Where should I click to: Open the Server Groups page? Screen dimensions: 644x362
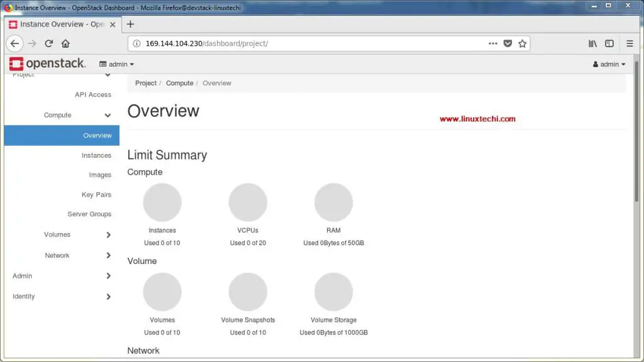coord(89,214)
